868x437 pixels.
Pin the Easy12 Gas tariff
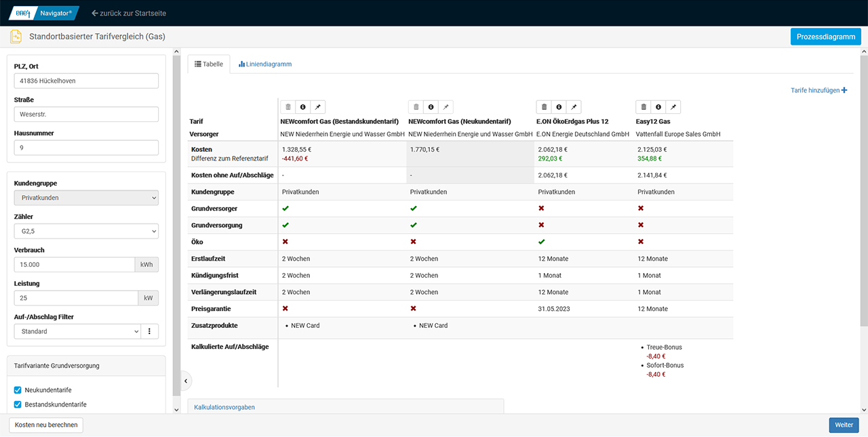[x=673, y=107]
